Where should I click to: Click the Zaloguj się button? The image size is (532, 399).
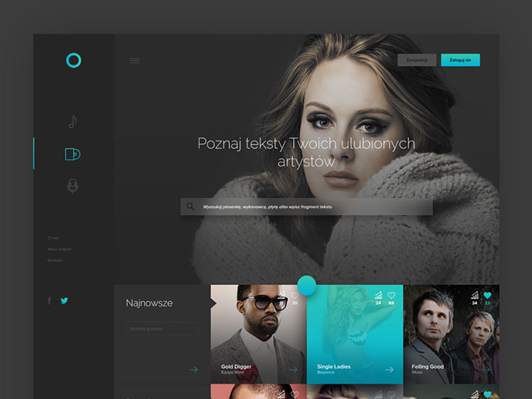click(x=460, y=60)
